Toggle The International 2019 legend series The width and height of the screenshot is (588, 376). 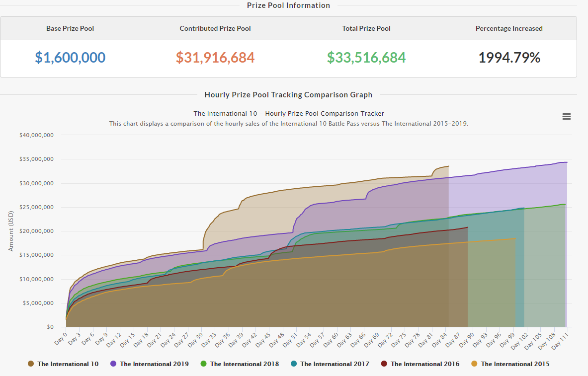tap(149, 364)
